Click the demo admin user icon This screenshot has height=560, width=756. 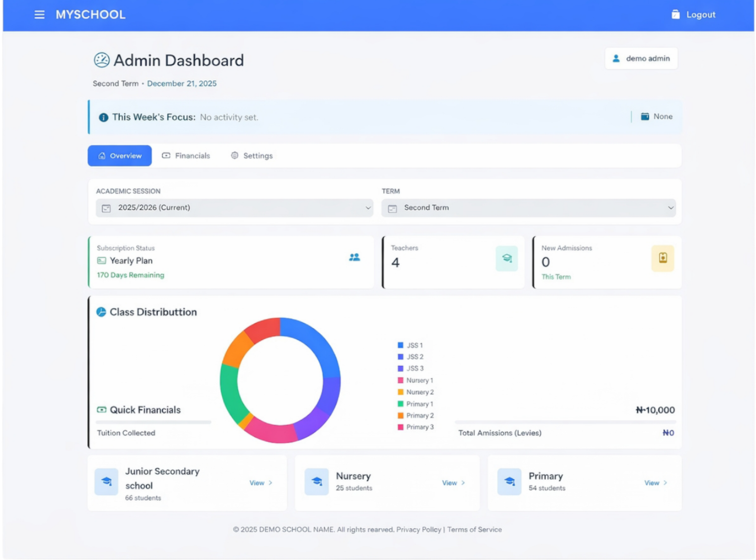(616, 58)
